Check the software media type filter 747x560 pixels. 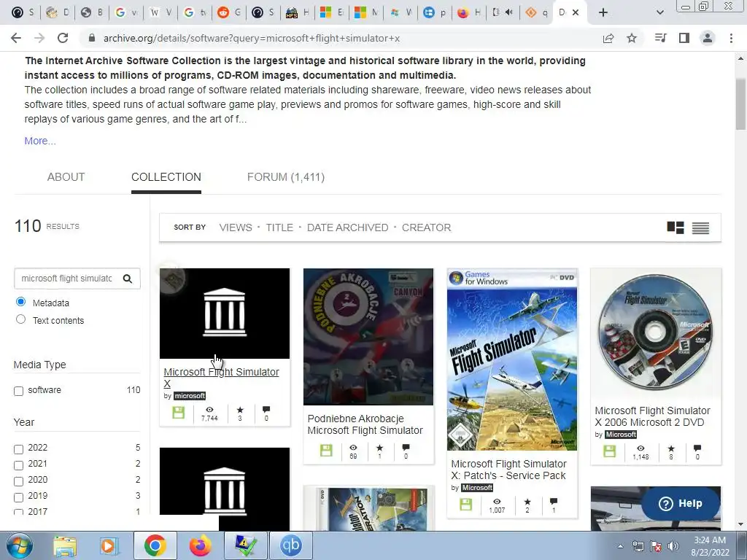click(x=18, y=391)
